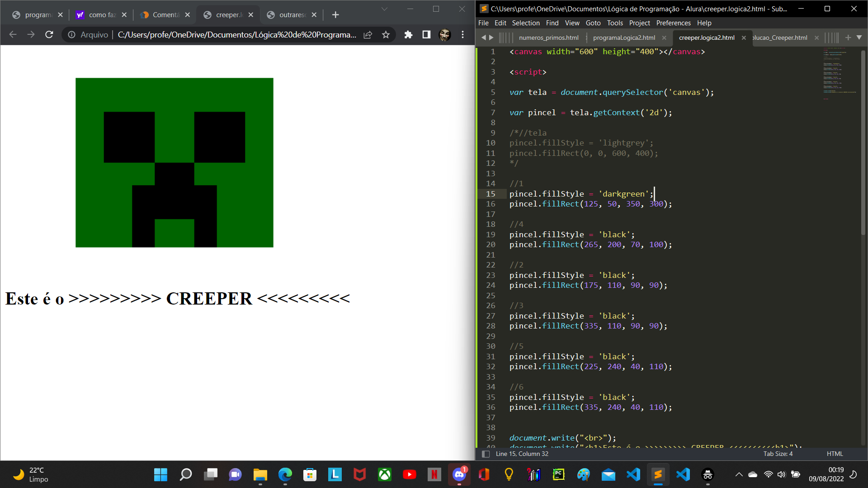The image size is (868, 488).
Task: Open Sublime Text Goto menu
Action: 593,23
